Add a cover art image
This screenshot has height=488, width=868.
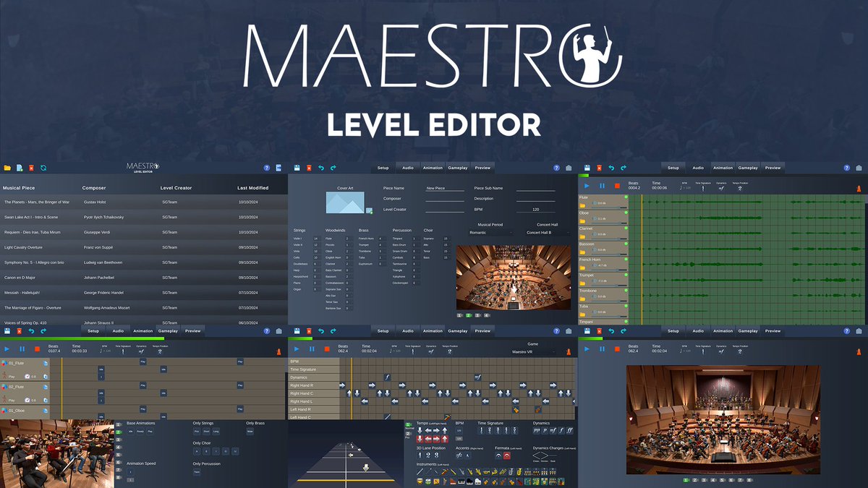(x=369, y=211)
